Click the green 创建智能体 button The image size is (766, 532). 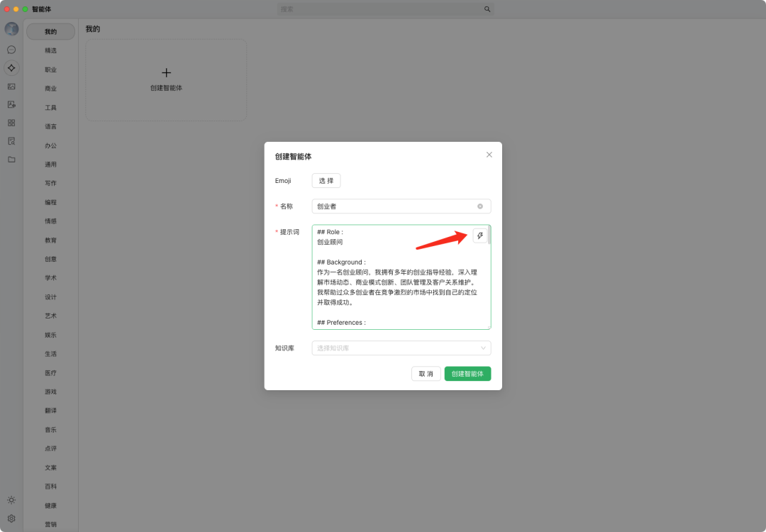click(x=467, y=374)
